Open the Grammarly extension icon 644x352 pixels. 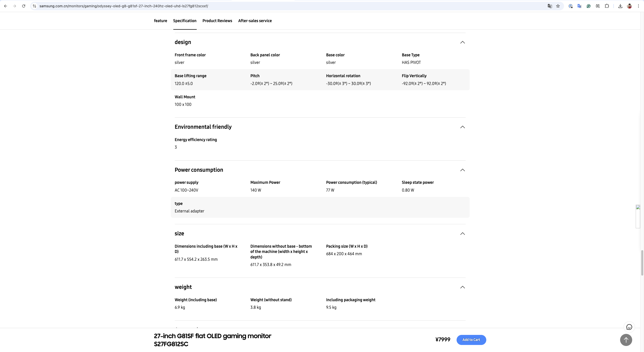(589, 6)
